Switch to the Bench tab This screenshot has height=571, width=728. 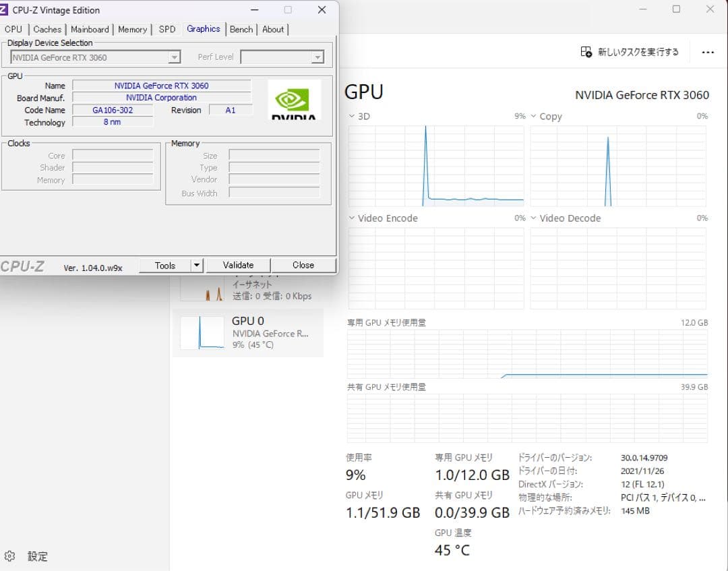coord(241,30)
